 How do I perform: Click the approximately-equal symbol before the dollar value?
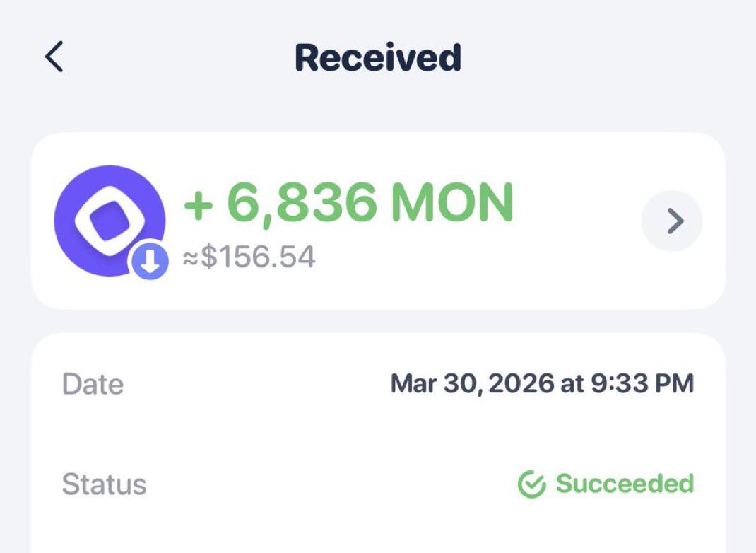pyautogui.click(x=191, y=257)
